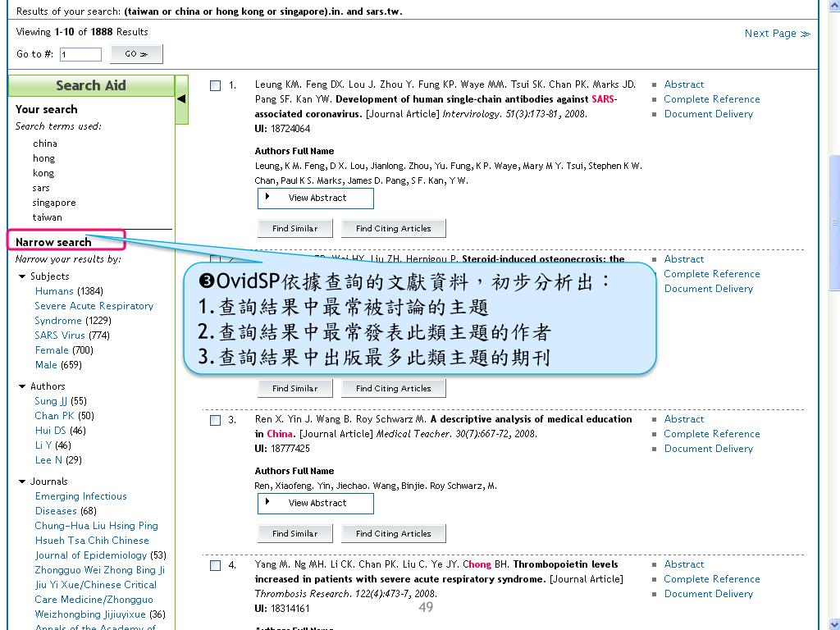Filter by author Sung JJ
This screenshot has height=630, width=840.
51,401
